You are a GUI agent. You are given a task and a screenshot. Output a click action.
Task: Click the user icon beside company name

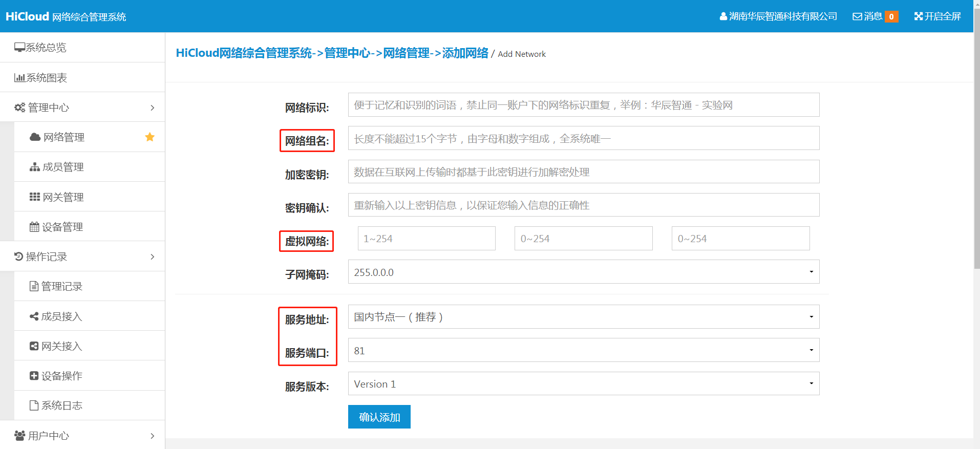[723, 16]
